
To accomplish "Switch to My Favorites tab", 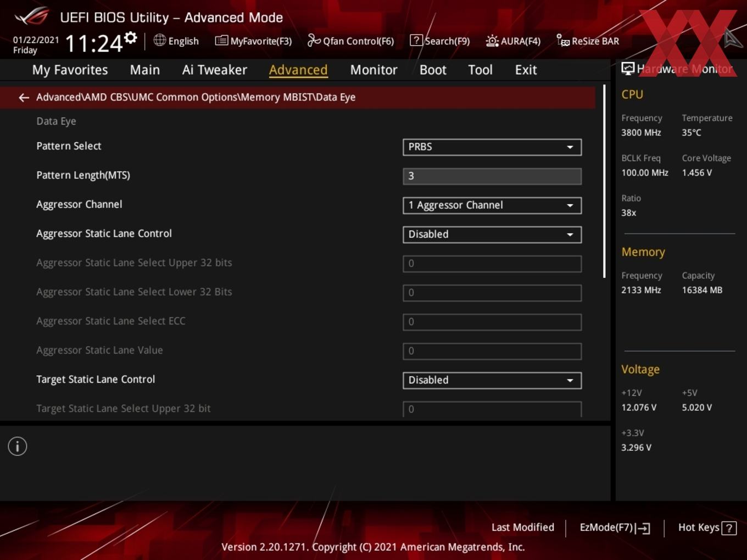I will (x=70, y=70).
